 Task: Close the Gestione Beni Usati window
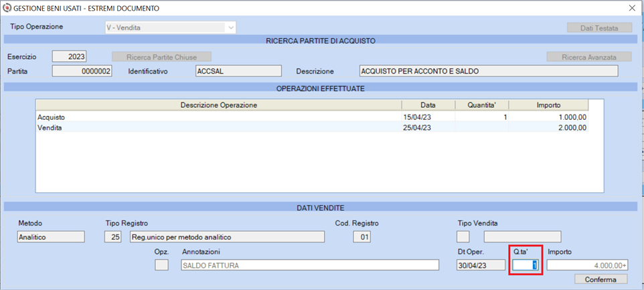coord(632,8)
